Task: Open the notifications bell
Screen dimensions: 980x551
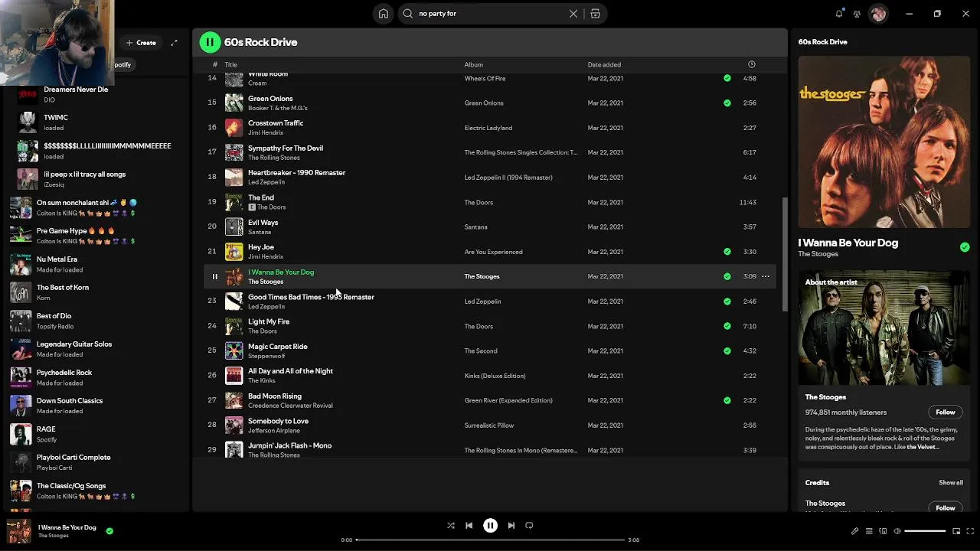Action: coord(839,14)
